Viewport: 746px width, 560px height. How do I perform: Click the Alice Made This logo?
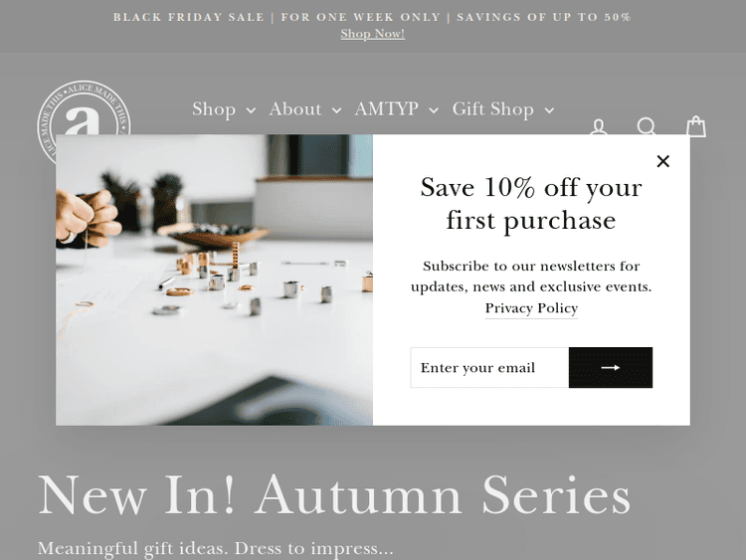pyautogui.click(x=84, y=108)
